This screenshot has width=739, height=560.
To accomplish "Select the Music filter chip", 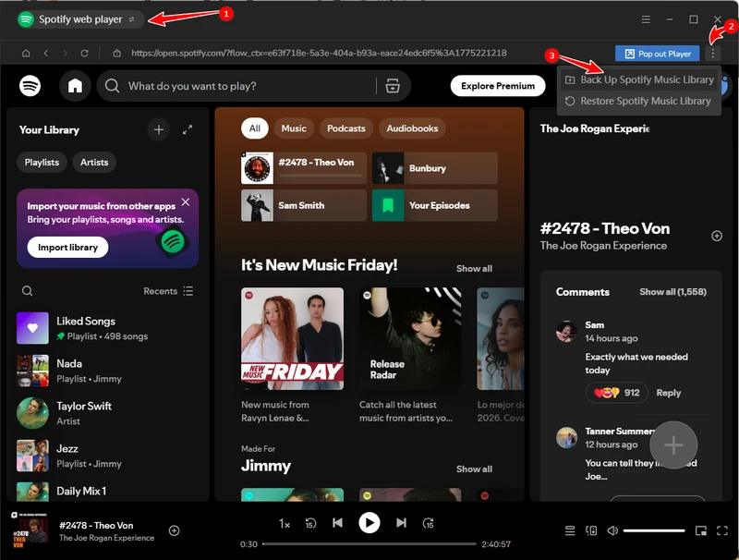I will pyautogui.click(x=294, y=128).
